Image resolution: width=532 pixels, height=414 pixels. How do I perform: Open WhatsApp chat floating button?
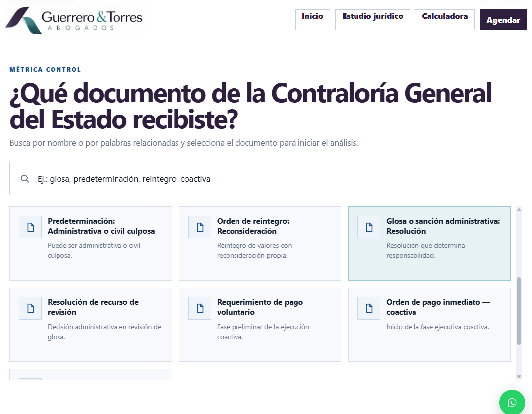(x=512, y=403)
